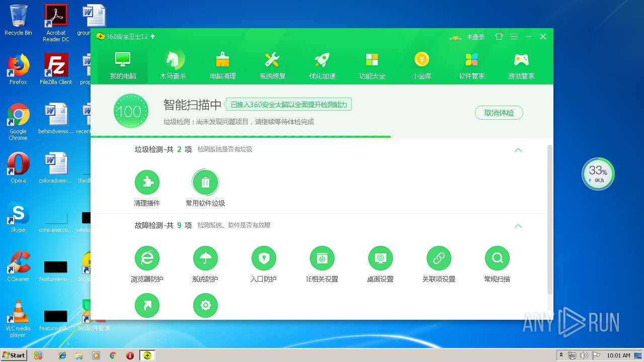Click the upgrade arrow beside 360安全卫士12

click(152, 37)
